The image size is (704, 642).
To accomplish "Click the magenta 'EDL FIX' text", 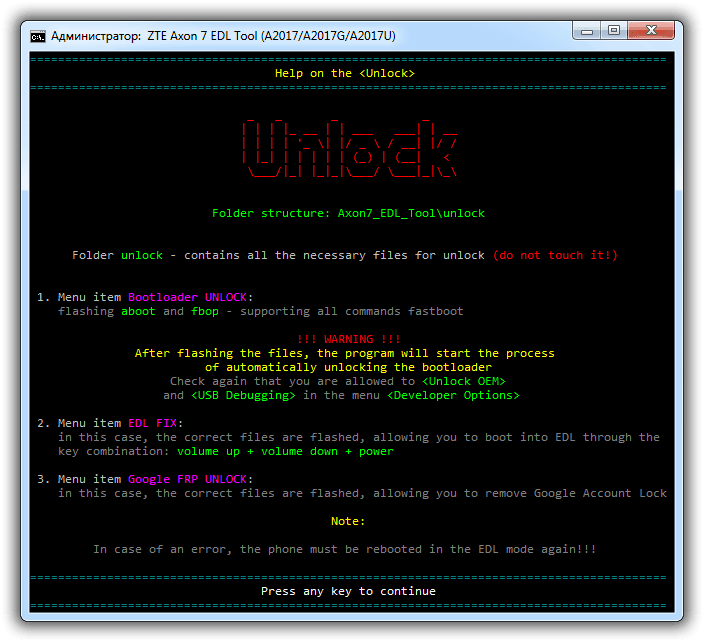I will [152, 423].
